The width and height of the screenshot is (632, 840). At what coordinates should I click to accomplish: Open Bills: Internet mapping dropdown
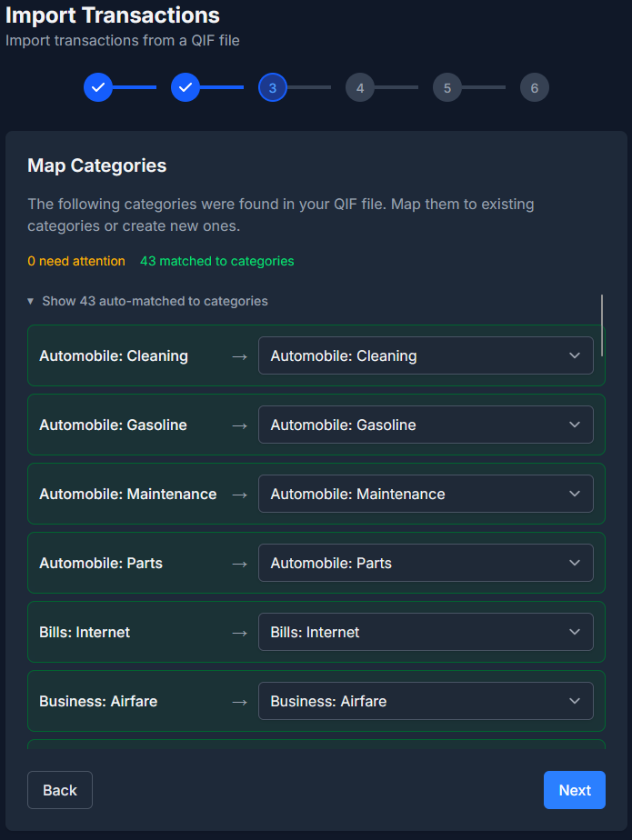(x=426, y=632)
